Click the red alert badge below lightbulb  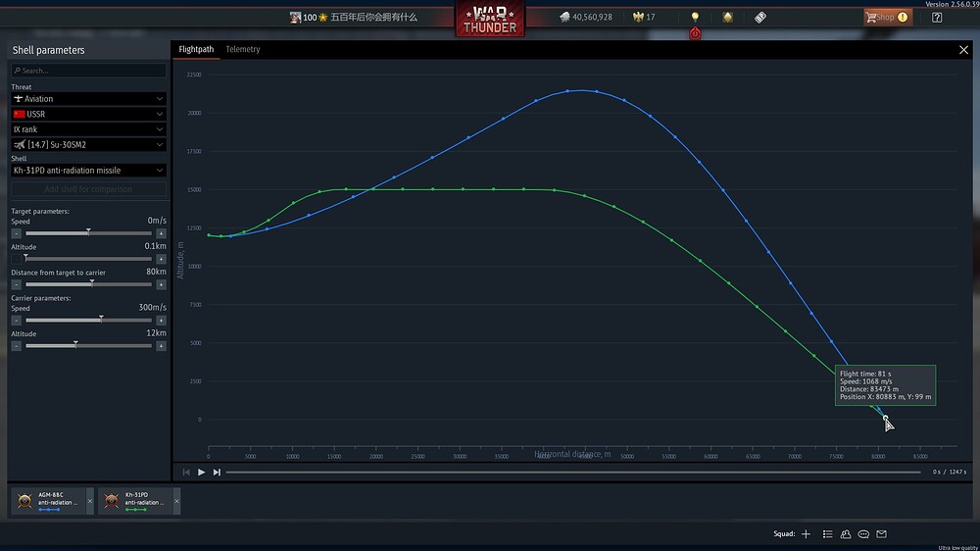pos(695,33)
